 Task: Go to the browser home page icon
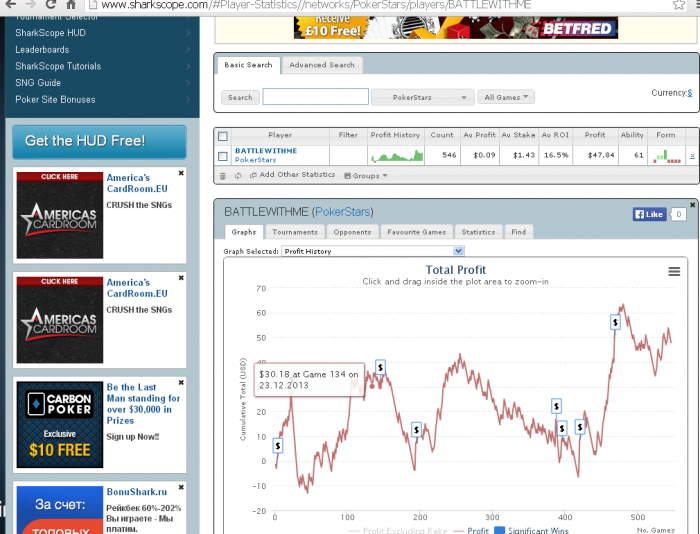(71, 4)
